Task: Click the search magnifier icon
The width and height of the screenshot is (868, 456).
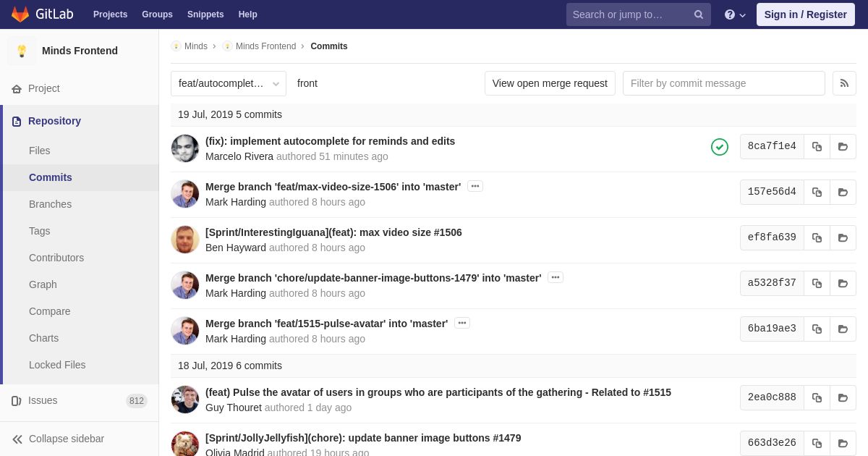Action: tap(699, 14)
